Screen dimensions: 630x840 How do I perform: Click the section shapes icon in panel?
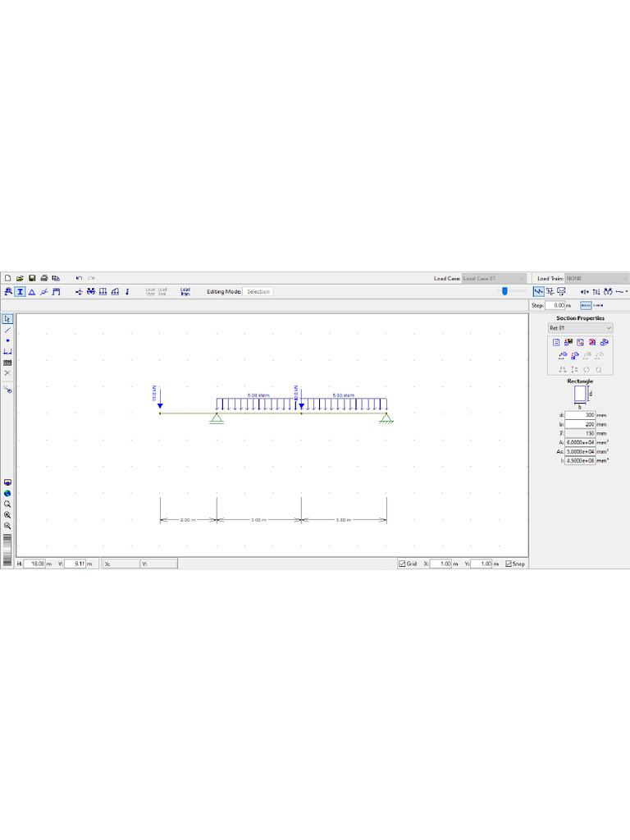(x=605, y=342)
